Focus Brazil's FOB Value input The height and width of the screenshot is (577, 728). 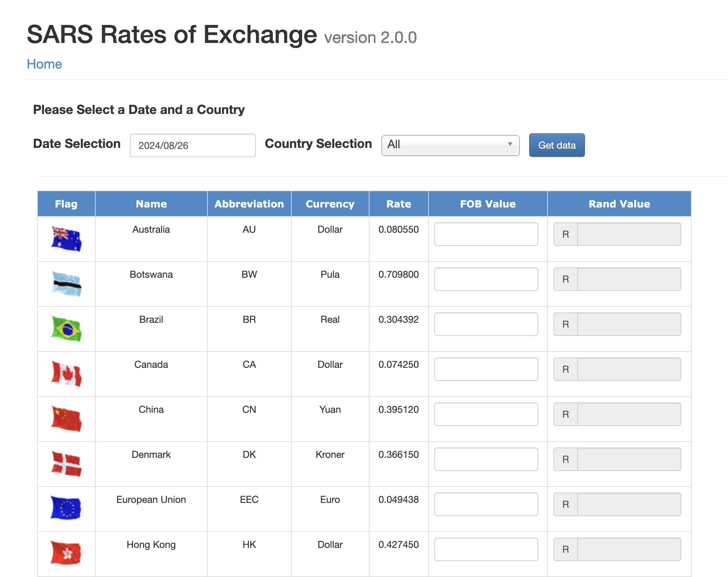[486, 324]
